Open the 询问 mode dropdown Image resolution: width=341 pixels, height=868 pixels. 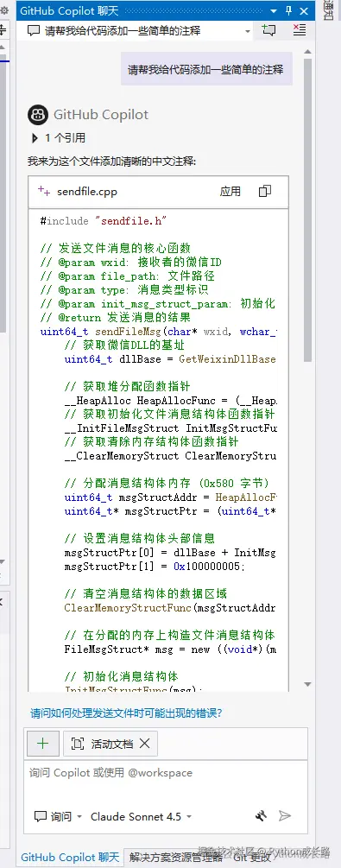click(58, 816)
